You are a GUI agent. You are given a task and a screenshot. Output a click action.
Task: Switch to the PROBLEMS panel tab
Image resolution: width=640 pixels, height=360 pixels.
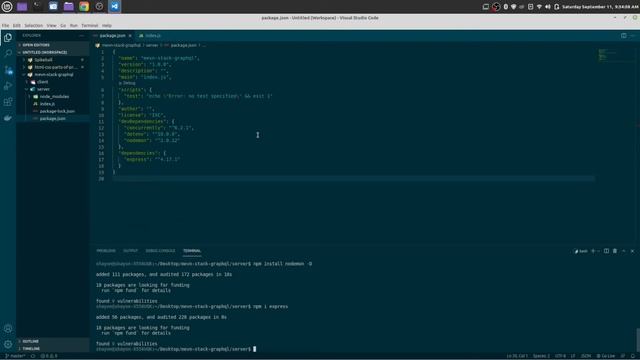106,251
